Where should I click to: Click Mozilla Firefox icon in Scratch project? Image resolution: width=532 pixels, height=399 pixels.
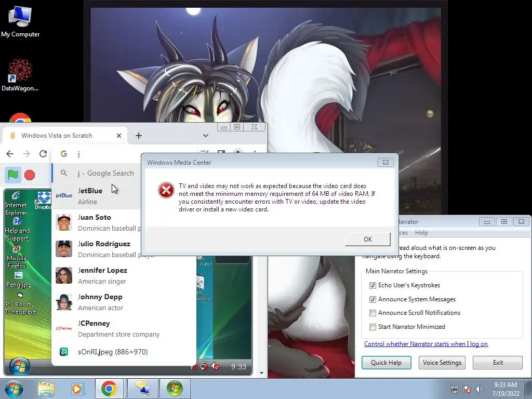pyautogui.click(x=17, y=258)
